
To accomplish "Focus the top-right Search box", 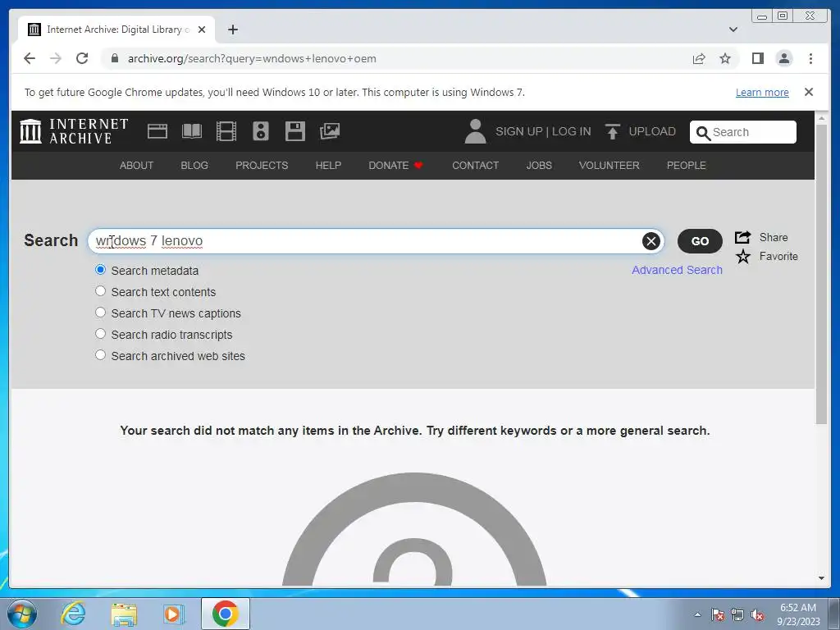I will tap(743, 132).
